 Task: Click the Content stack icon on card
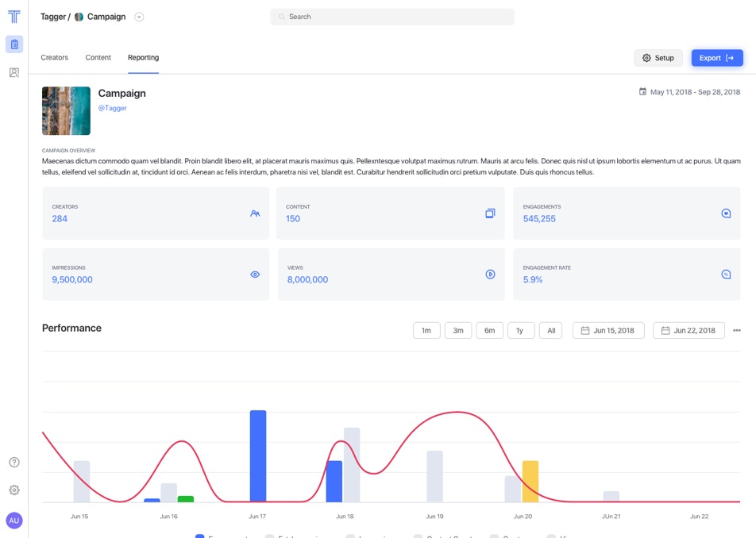click(x=490, y=213)
